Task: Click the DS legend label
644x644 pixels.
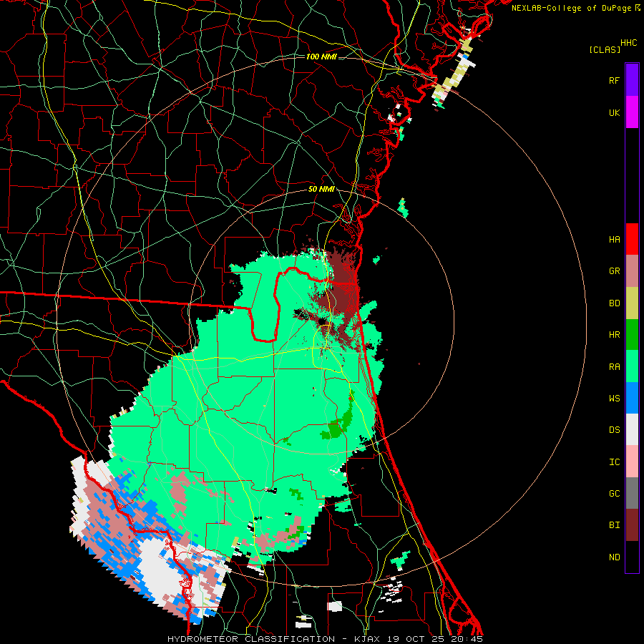Action: [x=615, y=430]
